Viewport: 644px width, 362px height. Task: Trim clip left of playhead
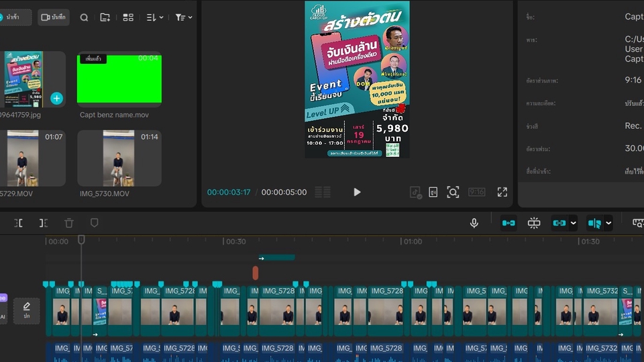coord(18,223)
